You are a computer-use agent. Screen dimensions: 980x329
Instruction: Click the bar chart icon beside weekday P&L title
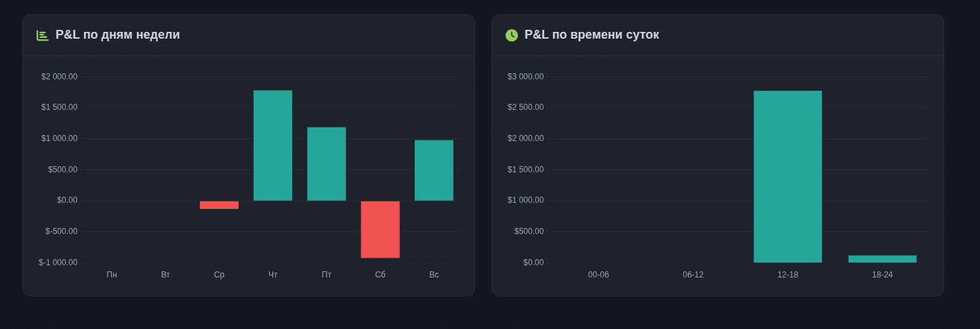(43, 35)
